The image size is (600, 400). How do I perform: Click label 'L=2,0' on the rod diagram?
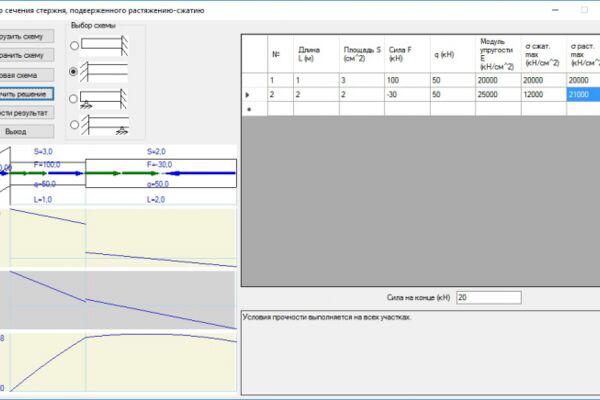coord(156,199)
